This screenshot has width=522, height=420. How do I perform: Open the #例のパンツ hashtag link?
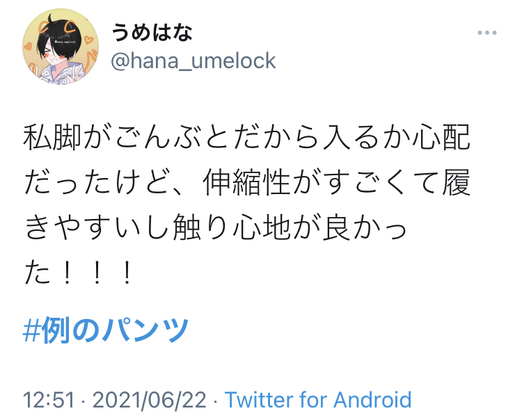(x=106, y=330)
